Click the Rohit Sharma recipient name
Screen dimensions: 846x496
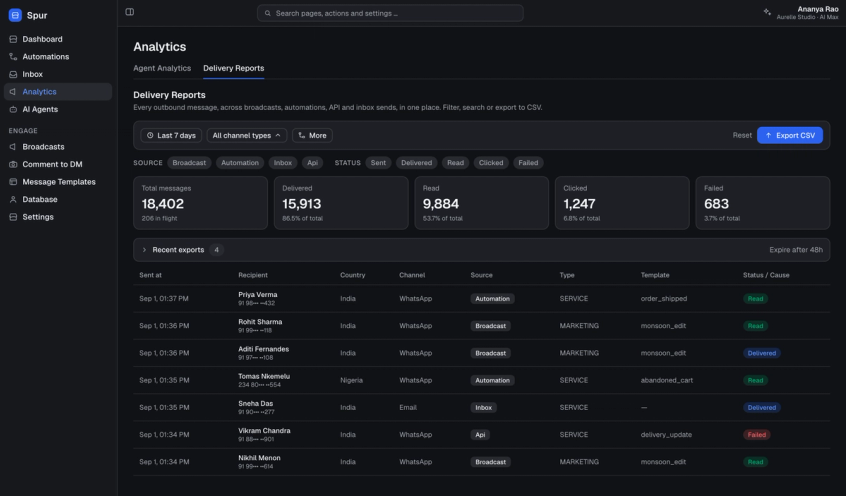click(260, 322)
